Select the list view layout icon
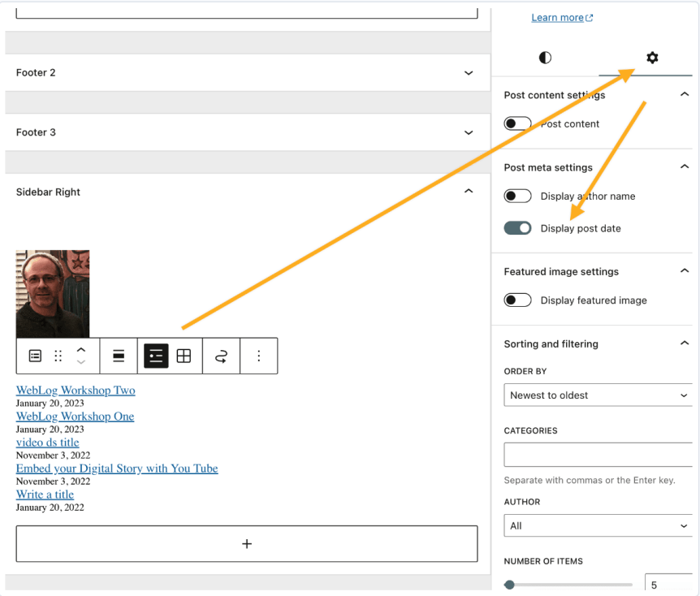 pos(156,356)
